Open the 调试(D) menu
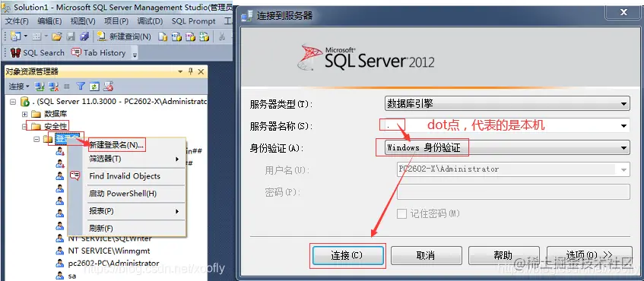 [x=150, y=21]
